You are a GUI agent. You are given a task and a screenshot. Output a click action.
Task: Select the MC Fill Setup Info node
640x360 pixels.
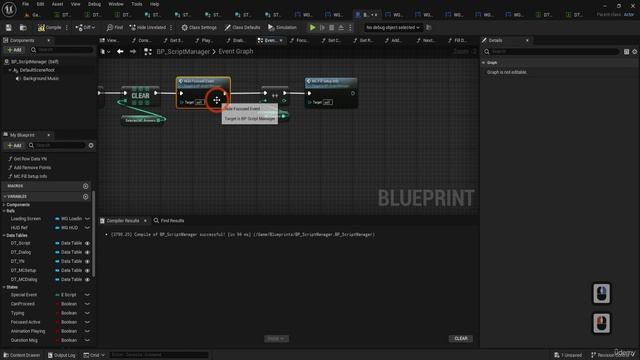click(x=331, y=93)
